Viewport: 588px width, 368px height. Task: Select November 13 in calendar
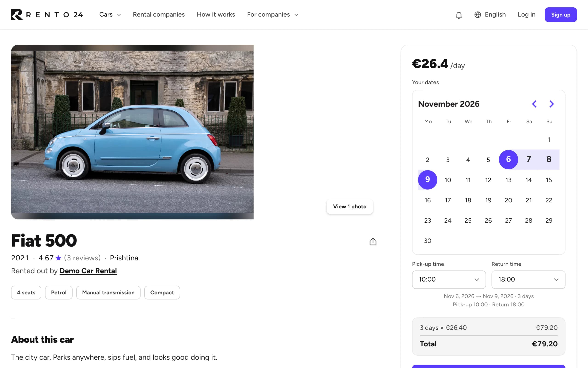[x=508, y=180]
